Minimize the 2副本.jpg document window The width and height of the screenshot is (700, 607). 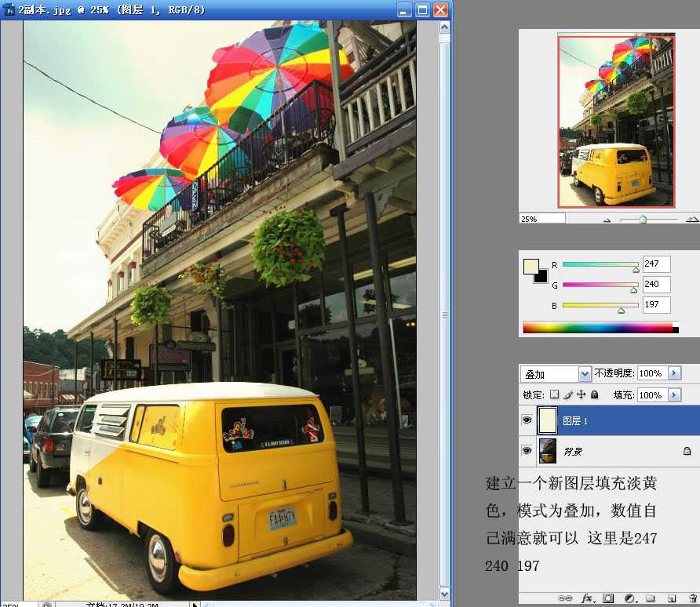tap(403, 10)
